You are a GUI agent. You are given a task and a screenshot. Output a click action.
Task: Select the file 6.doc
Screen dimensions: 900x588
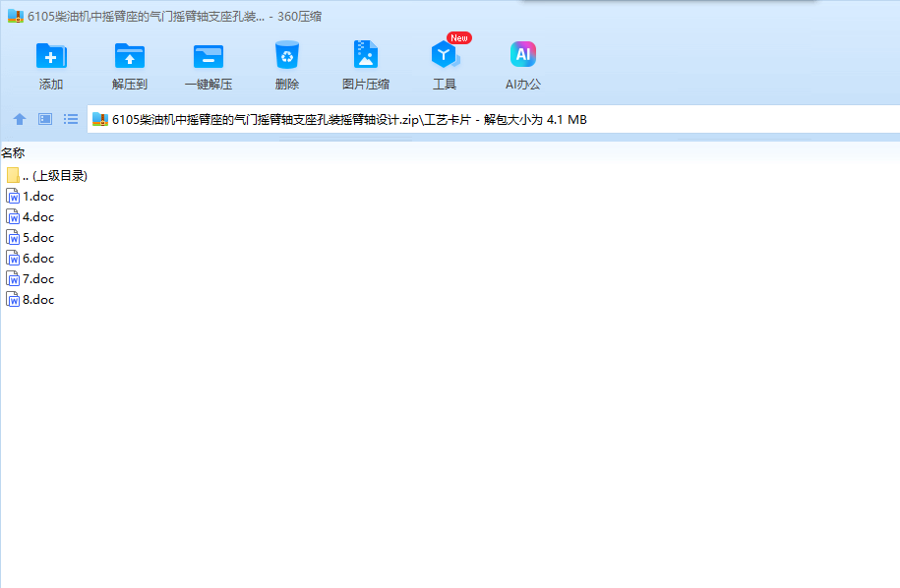point(30,259)
